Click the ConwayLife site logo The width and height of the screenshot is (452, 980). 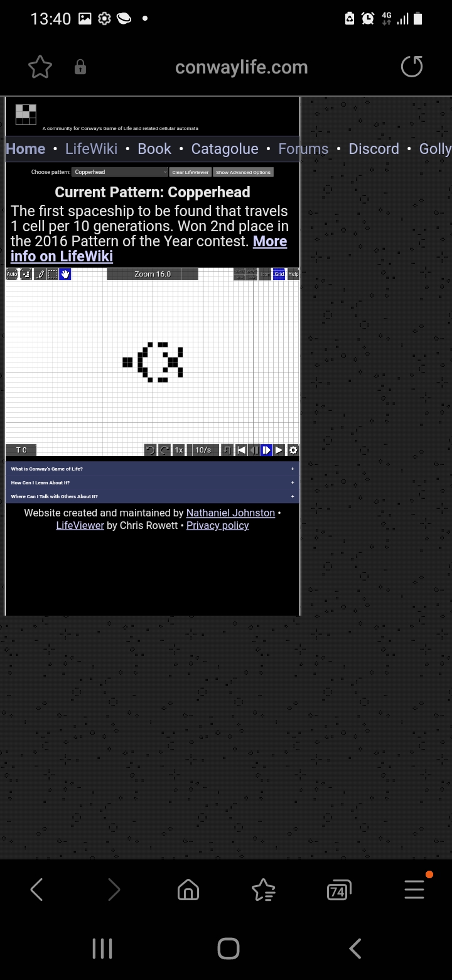(26, 114)
